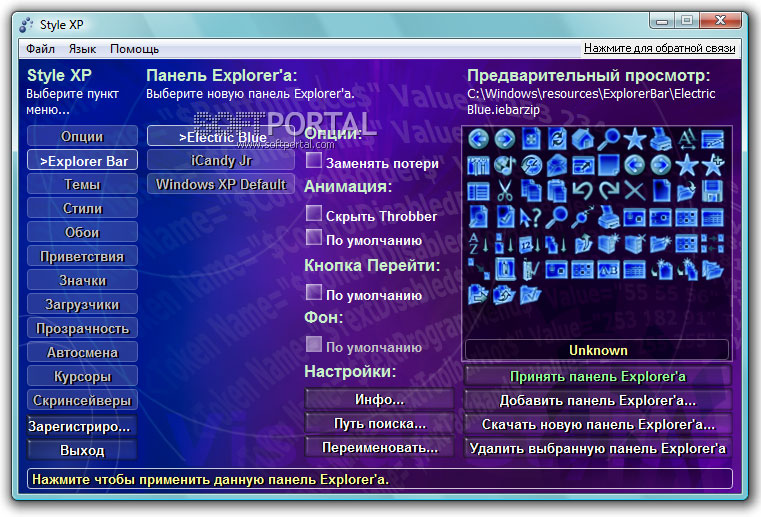
Task: Select the Windows XP Default explorer bar
Action: (x=221, y=184)
